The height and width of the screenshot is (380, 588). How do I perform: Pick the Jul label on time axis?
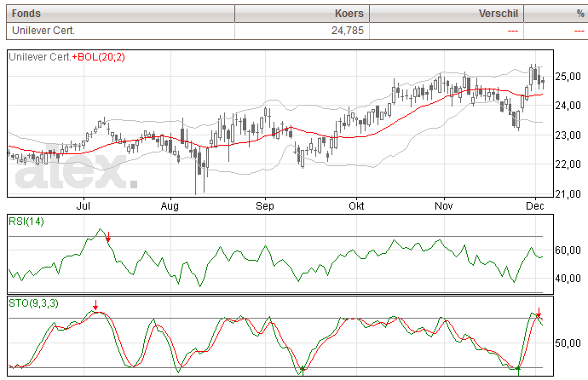[x=83, y=205]
